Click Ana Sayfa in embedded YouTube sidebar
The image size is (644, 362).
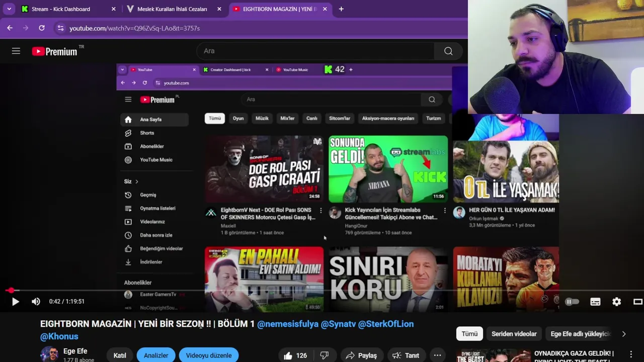(155, 120)
